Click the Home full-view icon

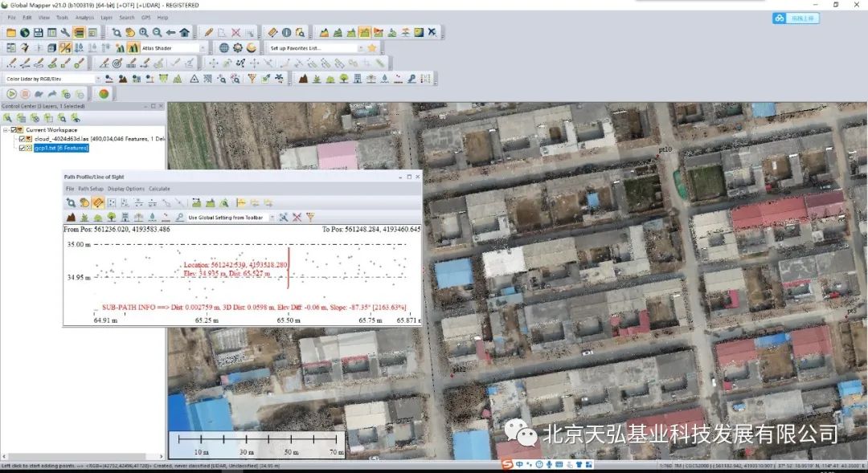184,33
